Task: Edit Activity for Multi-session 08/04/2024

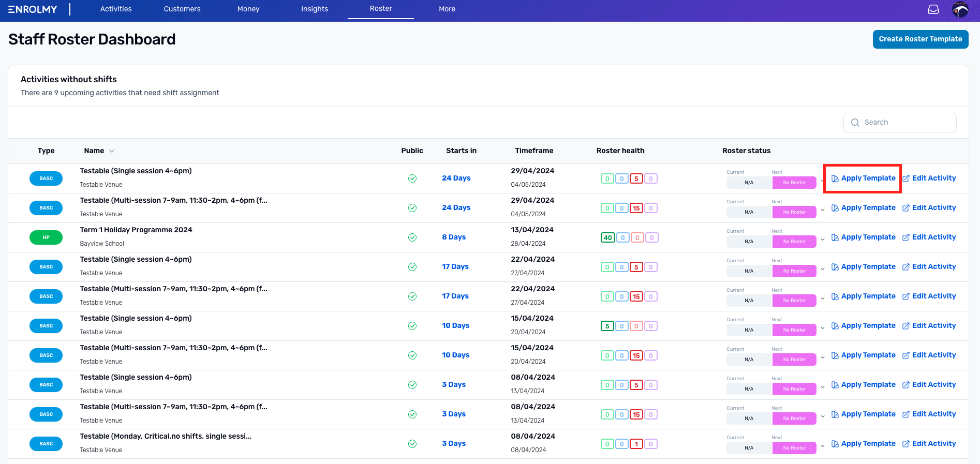Action: pos(929,414)
